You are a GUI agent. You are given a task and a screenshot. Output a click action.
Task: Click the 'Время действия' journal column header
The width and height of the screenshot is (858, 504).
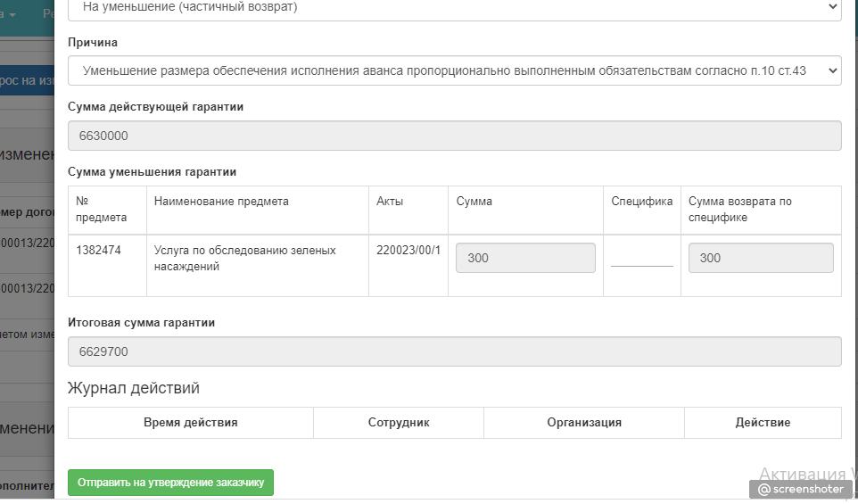point(190,423)
